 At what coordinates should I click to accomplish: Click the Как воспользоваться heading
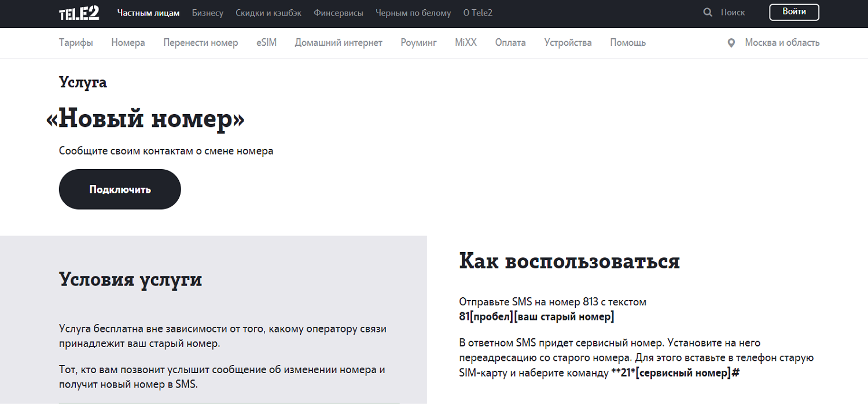click(x=569, y=261)
